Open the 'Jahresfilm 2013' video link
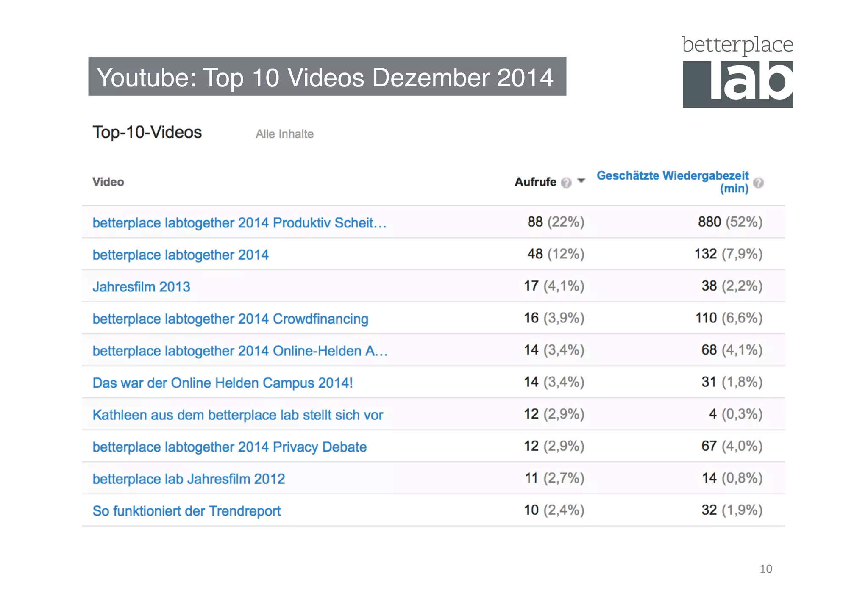Image resolution: width=868 pixels, height=613 pixels. 142,287
